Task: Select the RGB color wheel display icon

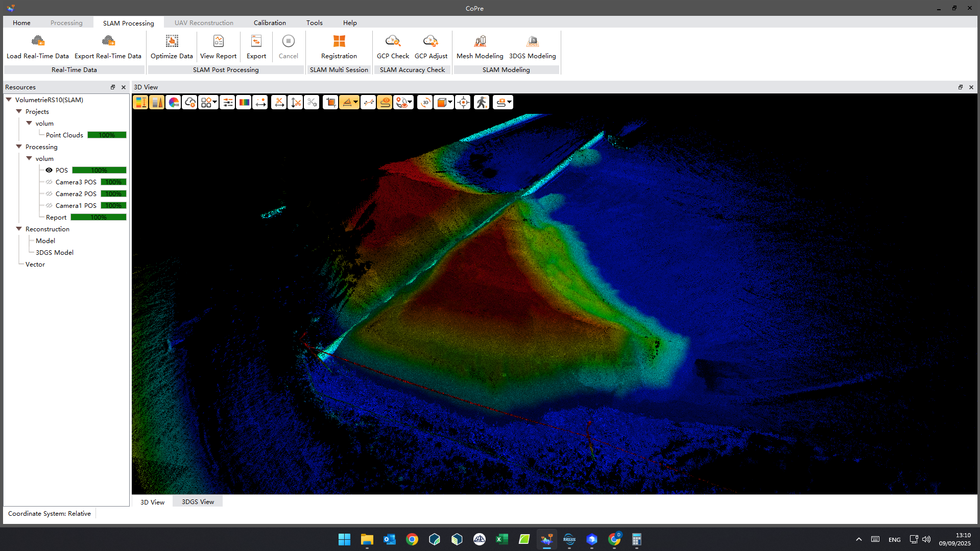Action: pos(174,103)
